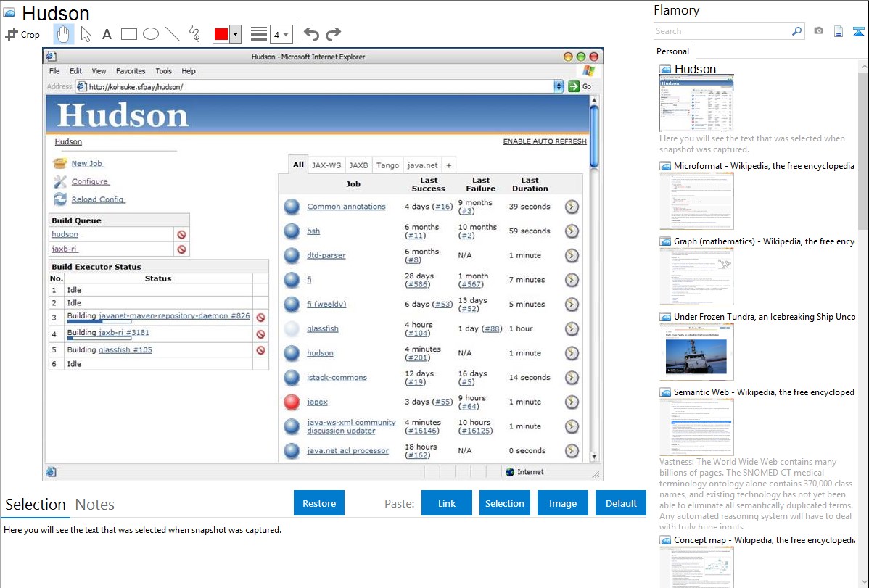Open the Personal tab
The width and height of the screenshot is (869, 588).
pyautogui.click(x=672, y=51)
